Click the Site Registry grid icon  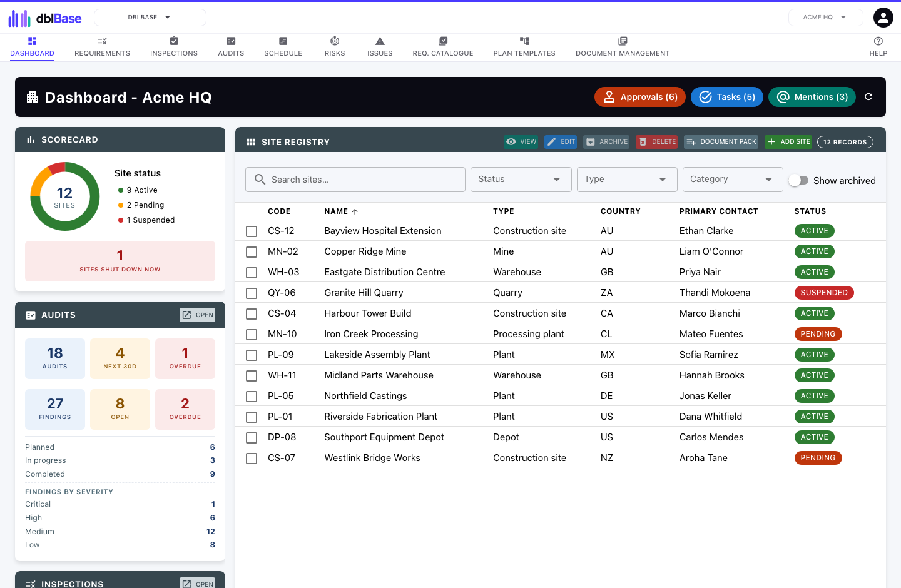point(251,142)
